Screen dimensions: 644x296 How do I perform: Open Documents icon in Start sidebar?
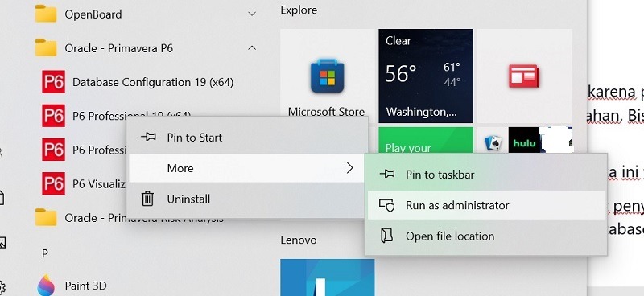click(x=2, y=198)
